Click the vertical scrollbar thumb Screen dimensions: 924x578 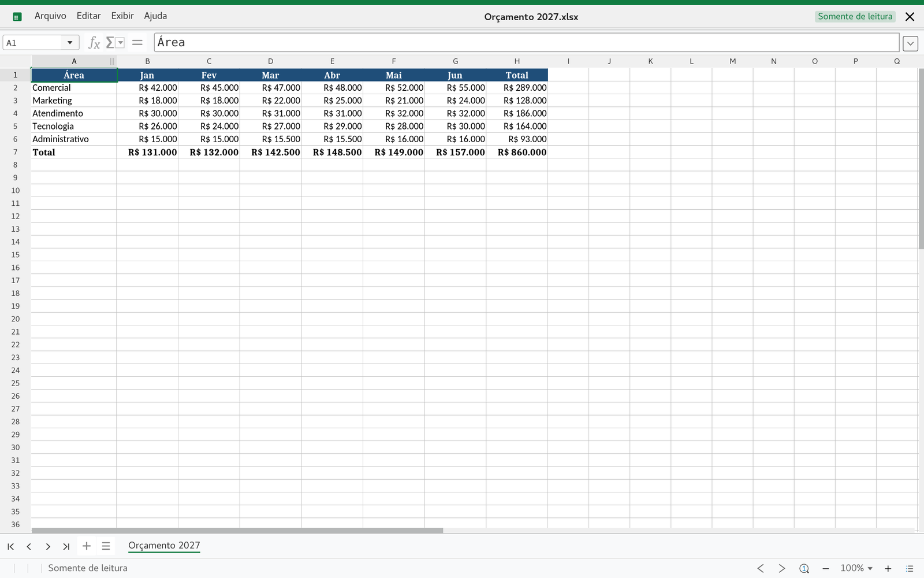click(921, 159)
